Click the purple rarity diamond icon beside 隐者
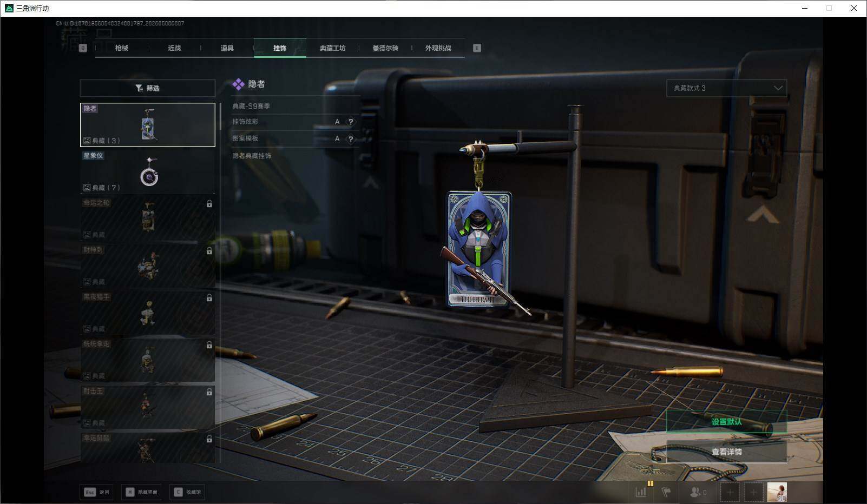Image resolution: width=867 pixels, height=504 pixels. coord(238,84)
